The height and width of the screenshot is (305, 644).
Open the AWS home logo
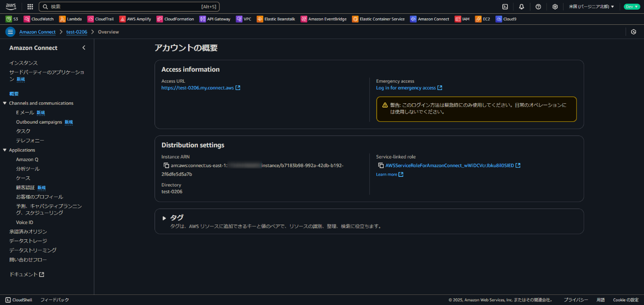(11, 6)
